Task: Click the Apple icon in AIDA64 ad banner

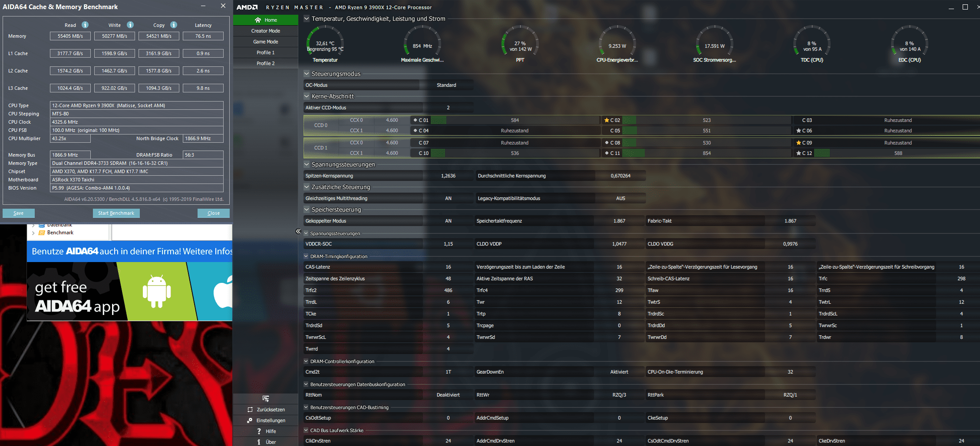Action: (x=223, y=292)
